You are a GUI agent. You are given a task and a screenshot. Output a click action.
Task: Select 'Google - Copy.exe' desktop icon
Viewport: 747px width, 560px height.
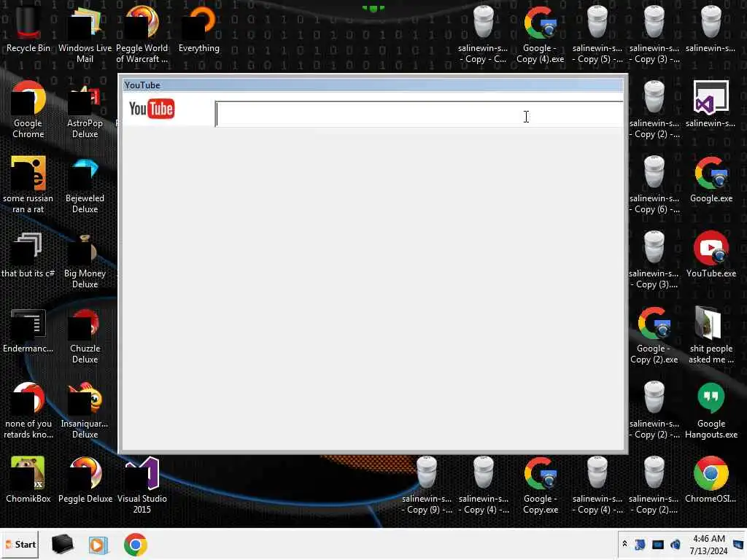coord(541,484)
